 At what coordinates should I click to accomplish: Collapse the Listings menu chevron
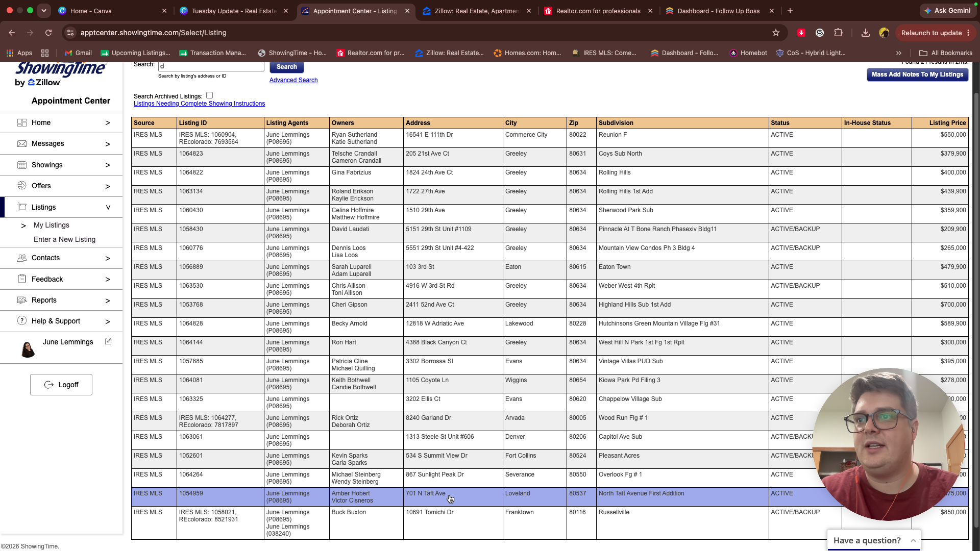pos(108,208)
